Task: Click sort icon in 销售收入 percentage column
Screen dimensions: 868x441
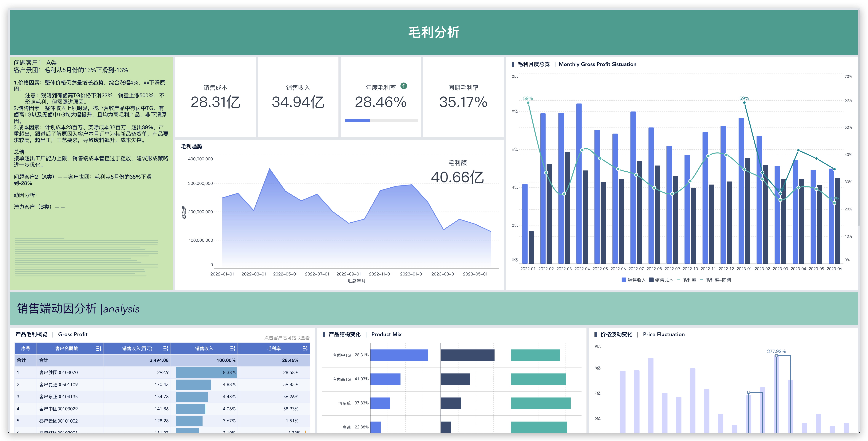Action: (232, 348)
